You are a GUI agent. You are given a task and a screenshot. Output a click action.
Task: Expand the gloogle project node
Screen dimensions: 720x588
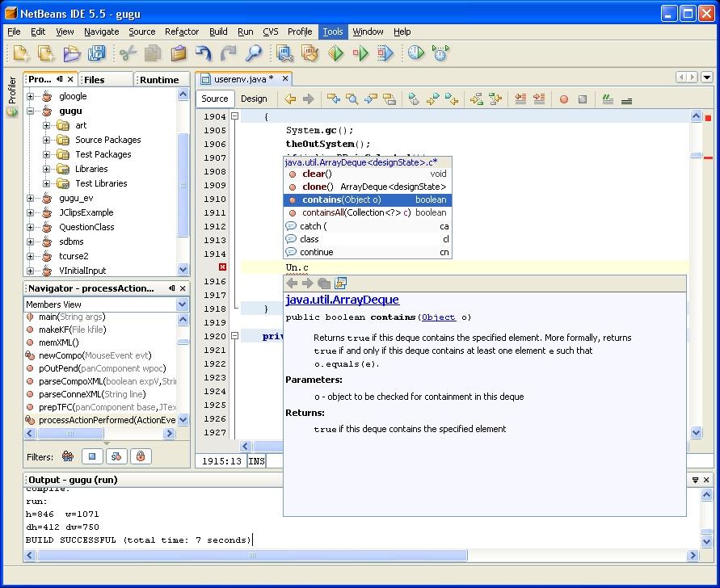31,96
